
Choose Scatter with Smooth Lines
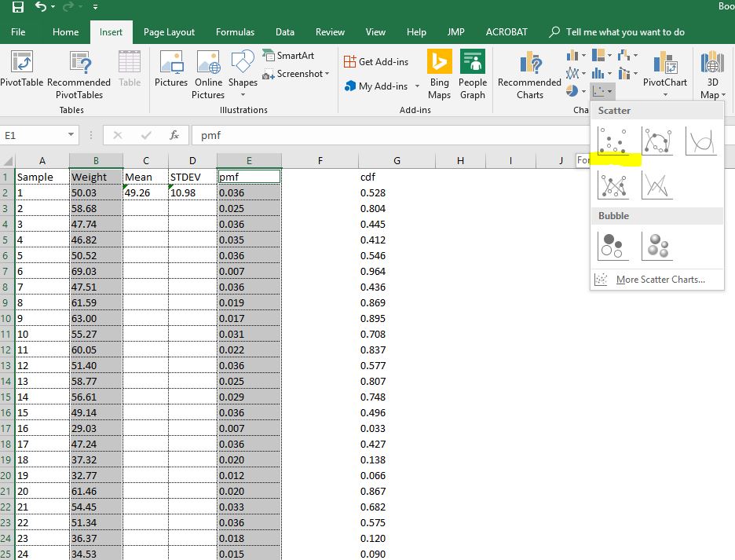click(701, 141)
